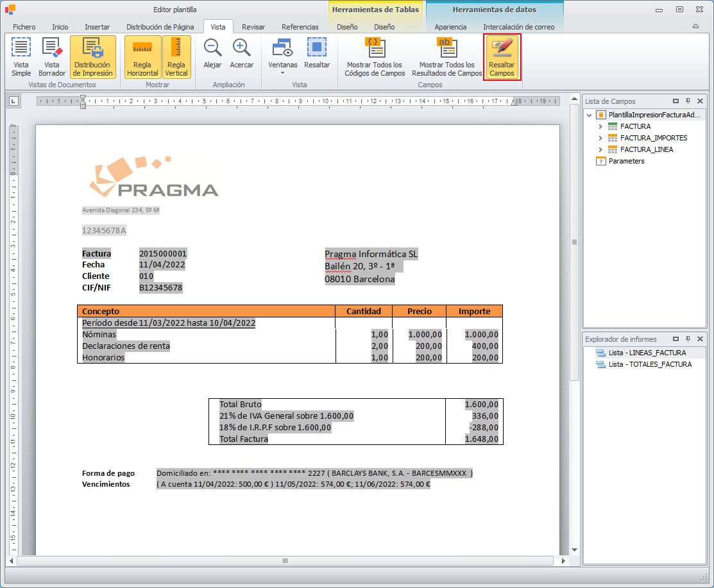The width and height of the screenshot is (714, 588).
Task: Click the Nóminas concept cell
Action: (99, 335)
